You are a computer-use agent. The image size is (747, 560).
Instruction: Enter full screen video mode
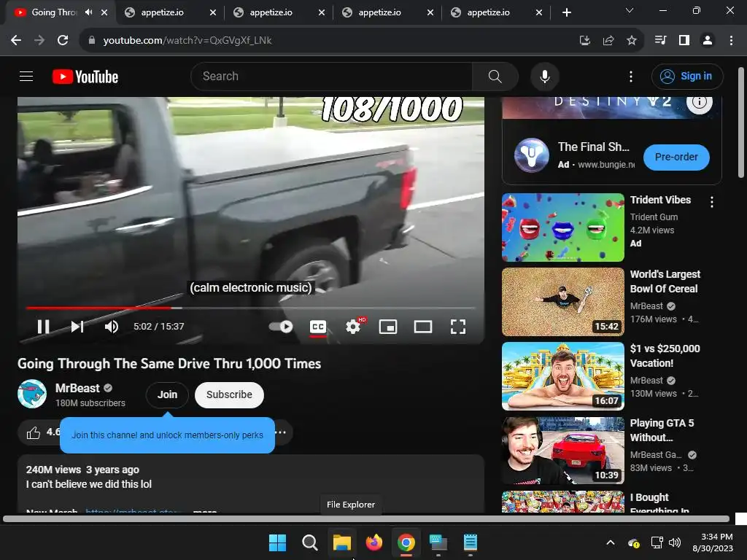pyautogui.click(x=458, y=327)
